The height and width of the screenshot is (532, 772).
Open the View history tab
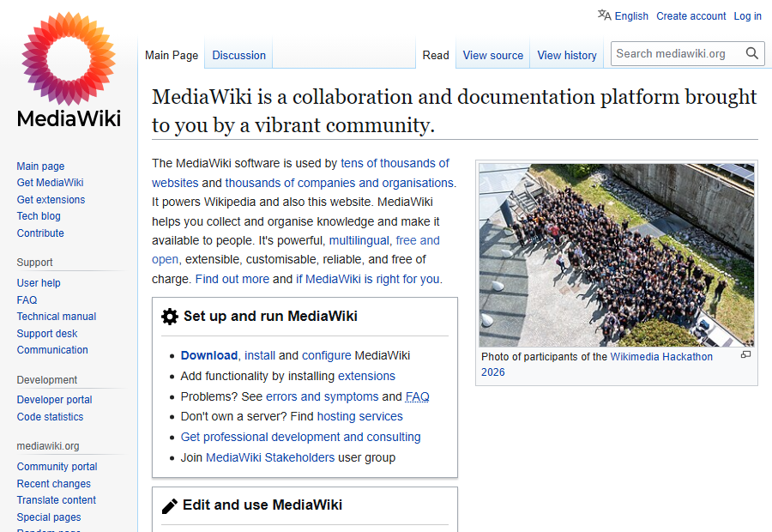567,55
